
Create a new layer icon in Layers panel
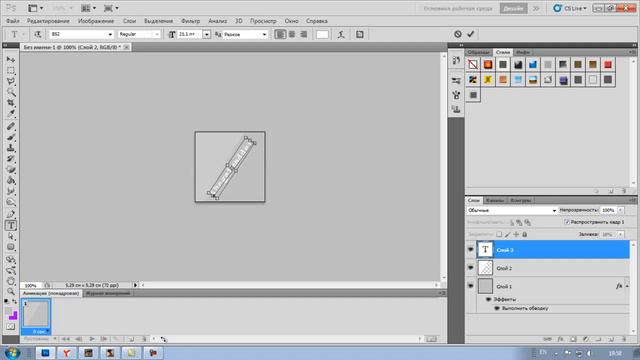(x=611, y=339)
